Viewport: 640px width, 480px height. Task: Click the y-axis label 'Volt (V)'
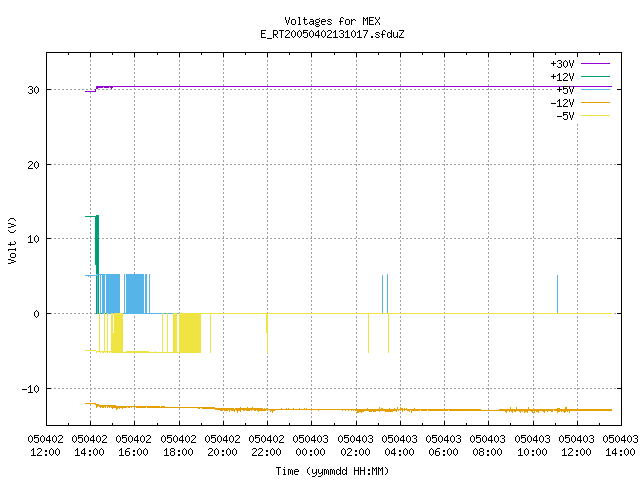click(12, 240)
